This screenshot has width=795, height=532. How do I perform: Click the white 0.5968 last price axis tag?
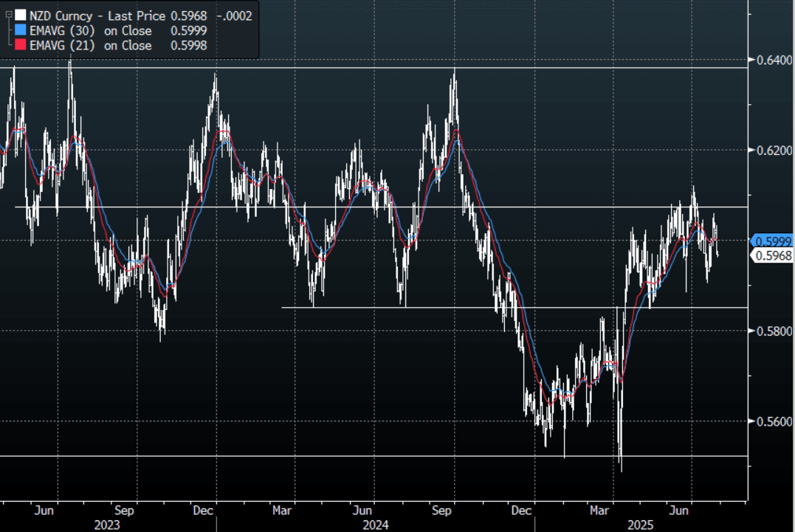[772, 255]
